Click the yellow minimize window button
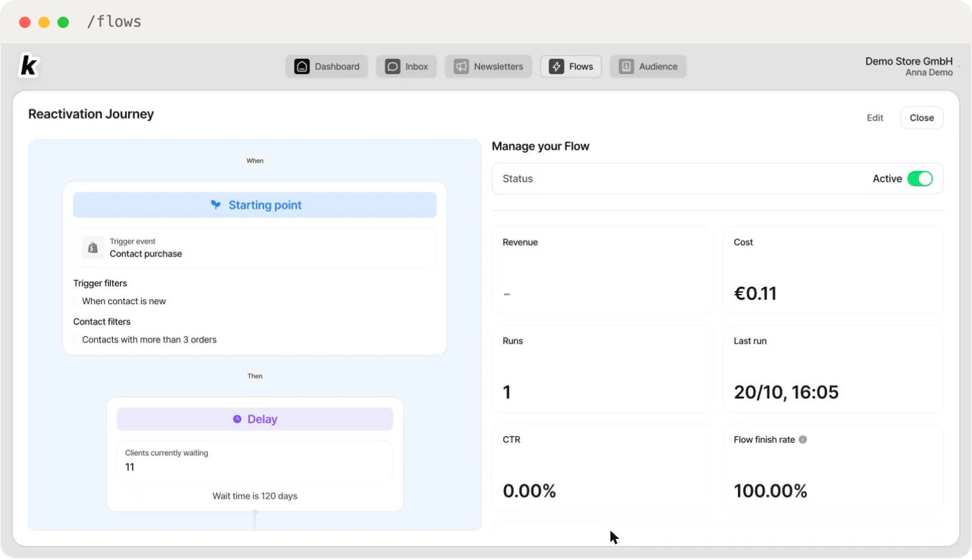The width and height of the screenshot is (972, 560). pyautogui.click(x=44, y=22)
